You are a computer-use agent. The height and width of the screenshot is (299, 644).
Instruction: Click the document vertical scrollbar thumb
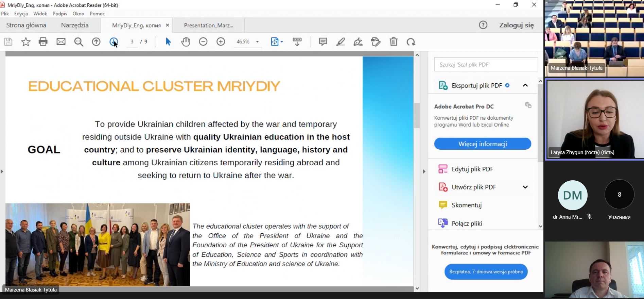(417, 116)
